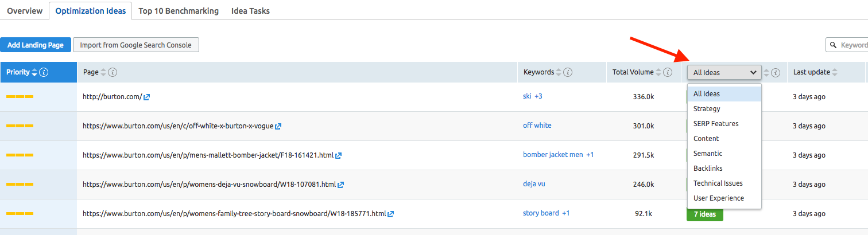Open external link for http://burton.com/
The image size is (868, 235).
click(x=147, y=97)
